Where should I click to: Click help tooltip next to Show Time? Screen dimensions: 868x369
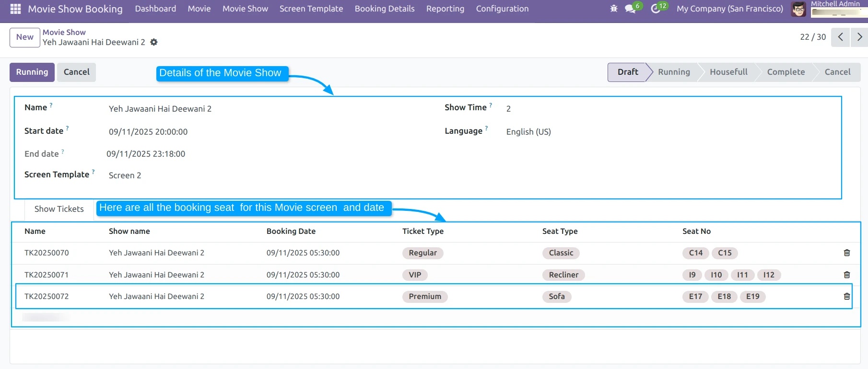(491, 105)
